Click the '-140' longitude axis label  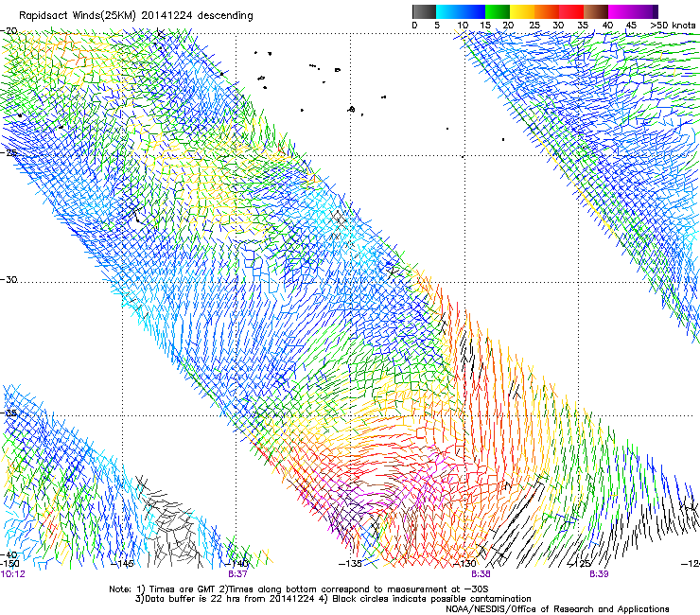(237, 564)
